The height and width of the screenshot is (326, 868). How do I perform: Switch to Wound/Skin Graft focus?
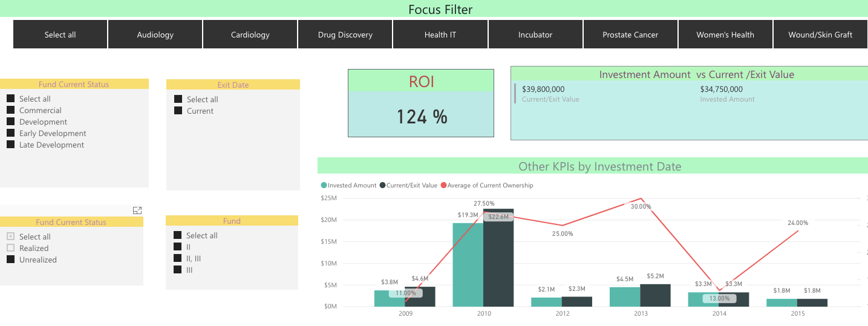coord(820,34)
